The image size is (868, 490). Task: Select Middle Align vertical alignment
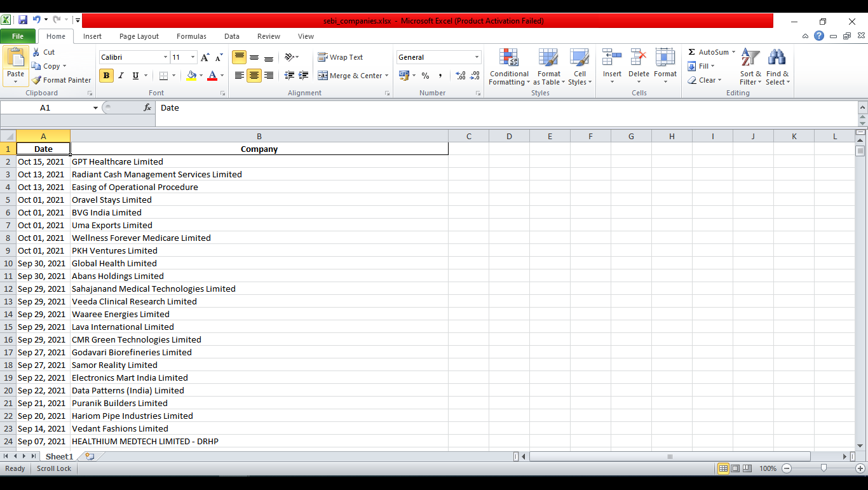[x=254, y=57]
